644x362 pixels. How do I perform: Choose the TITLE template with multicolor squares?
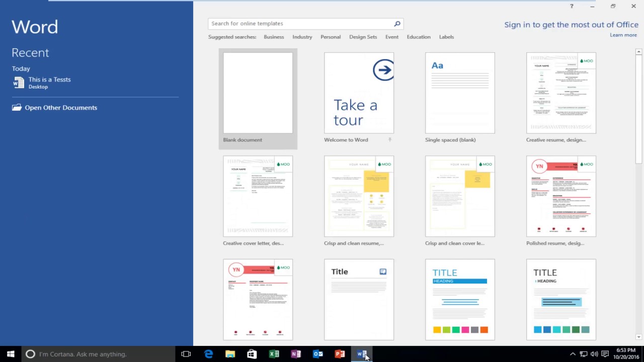pyautogui.click(x=460, y=300)
